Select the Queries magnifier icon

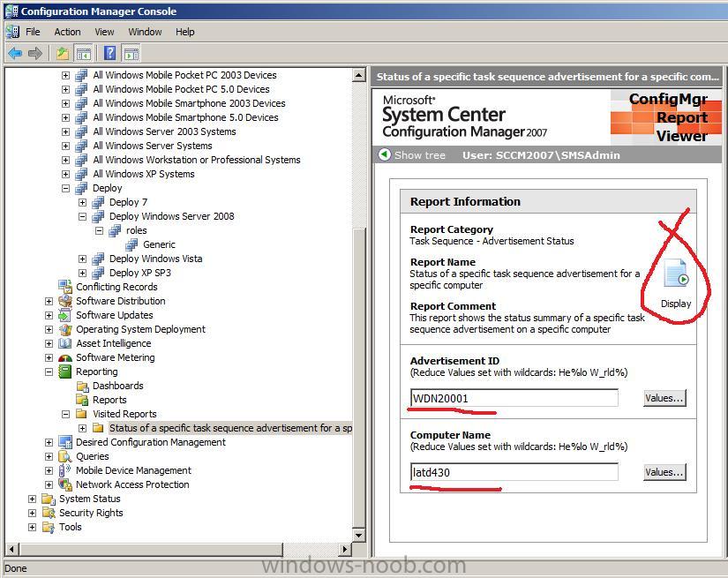tap(65, 456)
